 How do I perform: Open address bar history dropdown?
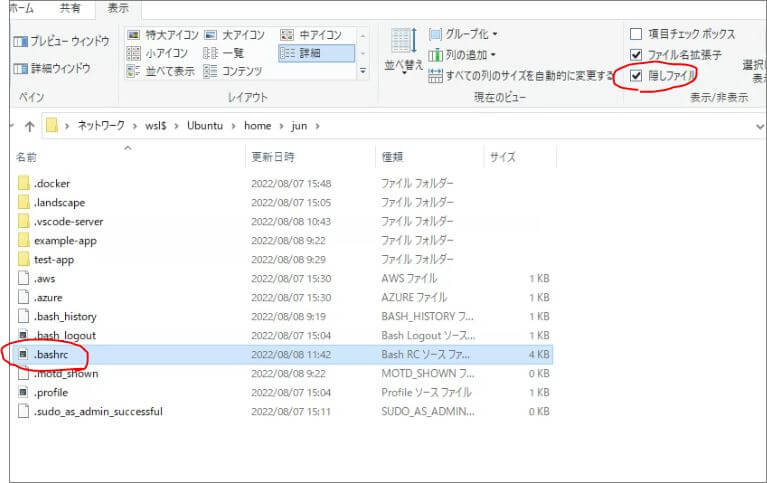[x=759, y=127]
